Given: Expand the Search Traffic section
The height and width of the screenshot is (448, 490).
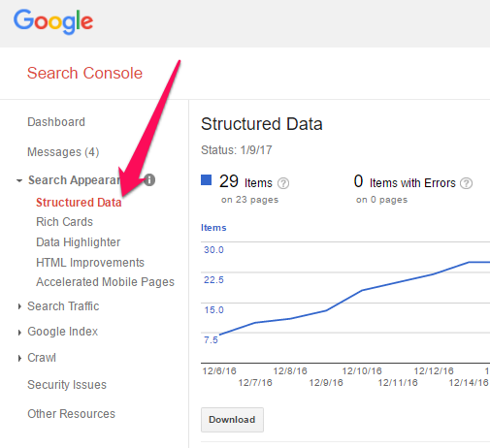Looking at the screenshot, I should click(19, 306).
